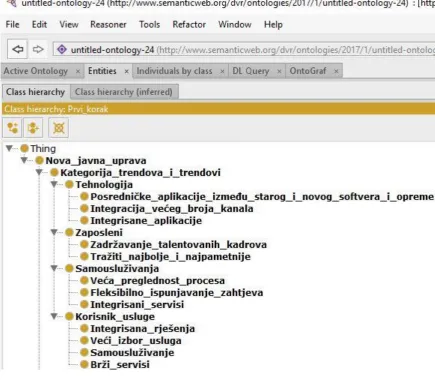Click the ontology IRI address field

coord(244,50)
